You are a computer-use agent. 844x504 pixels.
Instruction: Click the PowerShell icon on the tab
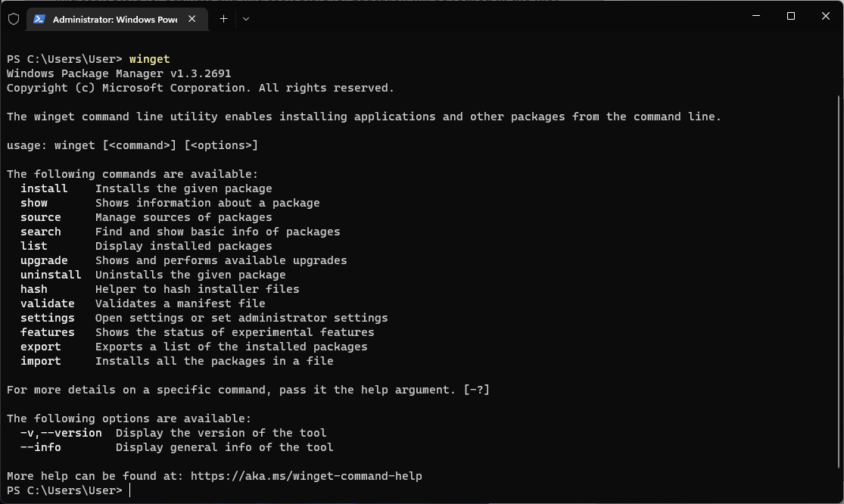[x=39, y=19]
